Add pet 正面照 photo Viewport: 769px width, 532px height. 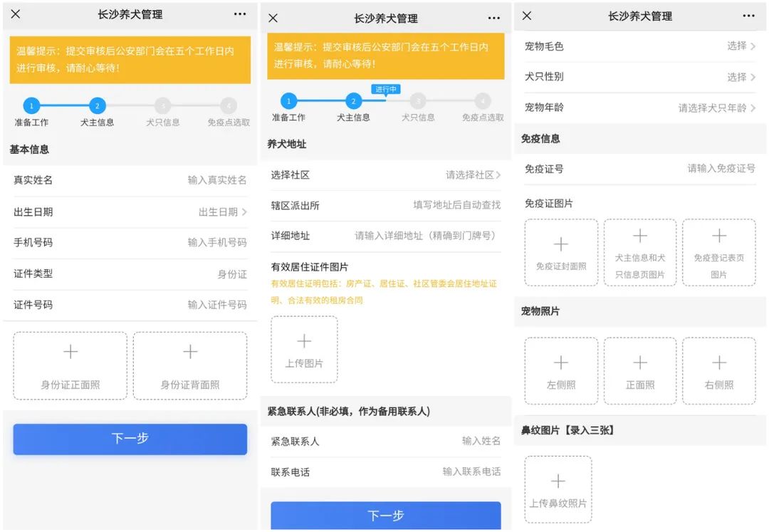coord(640,370)
